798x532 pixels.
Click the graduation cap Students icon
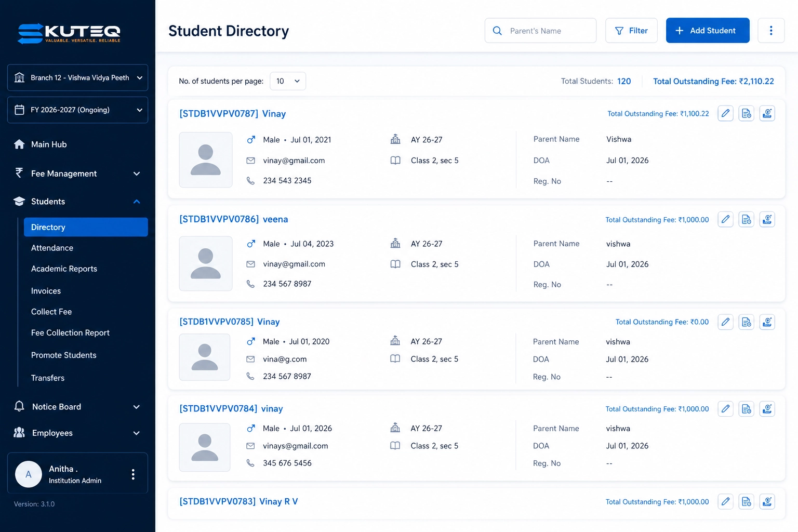[x=19, y=202]
